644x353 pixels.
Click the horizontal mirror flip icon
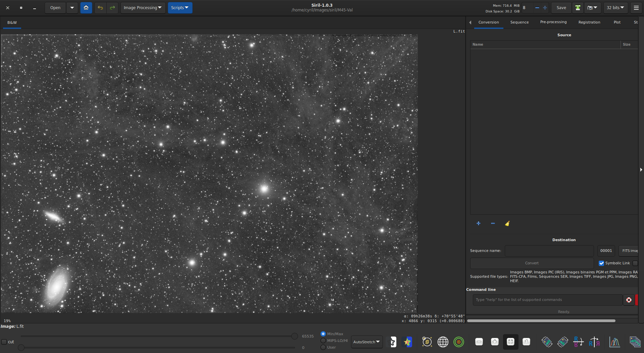[x=594, y=342]
